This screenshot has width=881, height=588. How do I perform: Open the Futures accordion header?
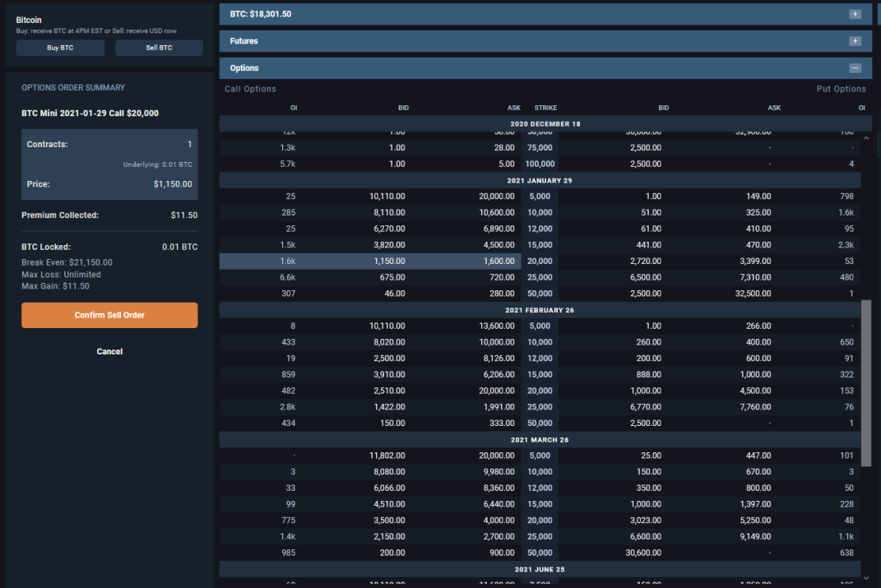545,41
